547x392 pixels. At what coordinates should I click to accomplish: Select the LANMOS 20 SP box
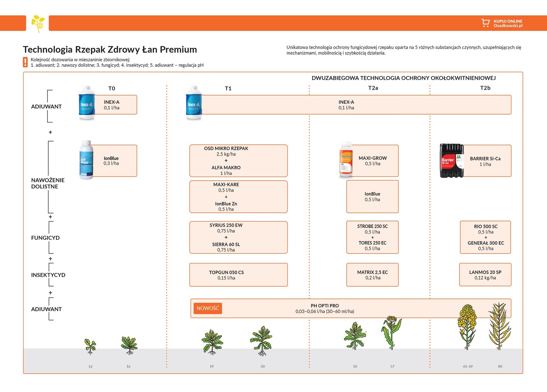coord(485,275)
